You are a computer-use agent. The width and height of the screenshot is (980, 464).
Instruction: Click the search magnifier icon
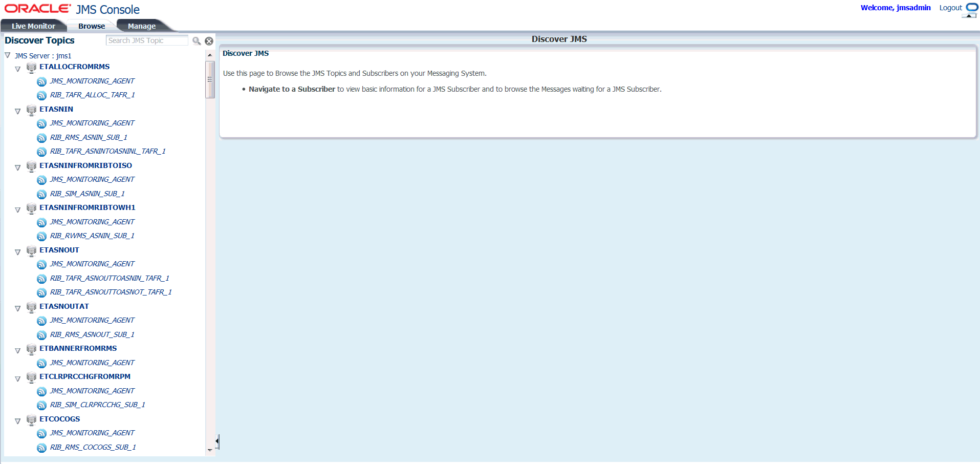click(x=197, y=41)
